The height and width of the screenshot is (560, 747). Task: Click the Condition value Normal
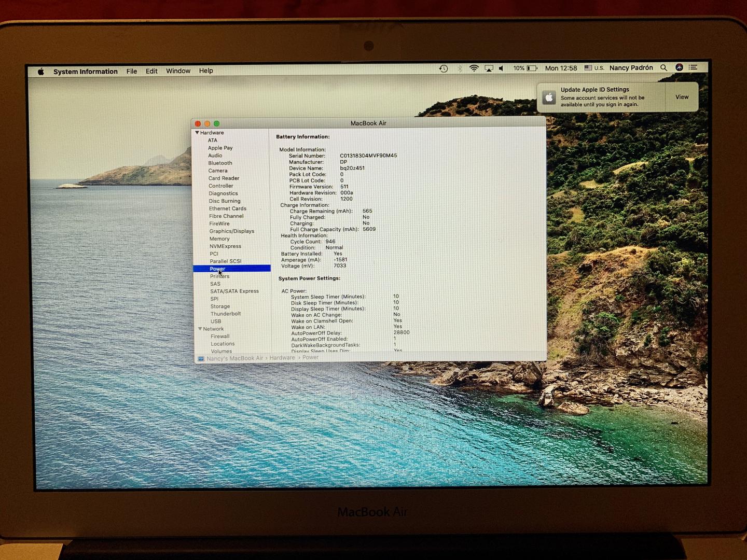point(334,247)
